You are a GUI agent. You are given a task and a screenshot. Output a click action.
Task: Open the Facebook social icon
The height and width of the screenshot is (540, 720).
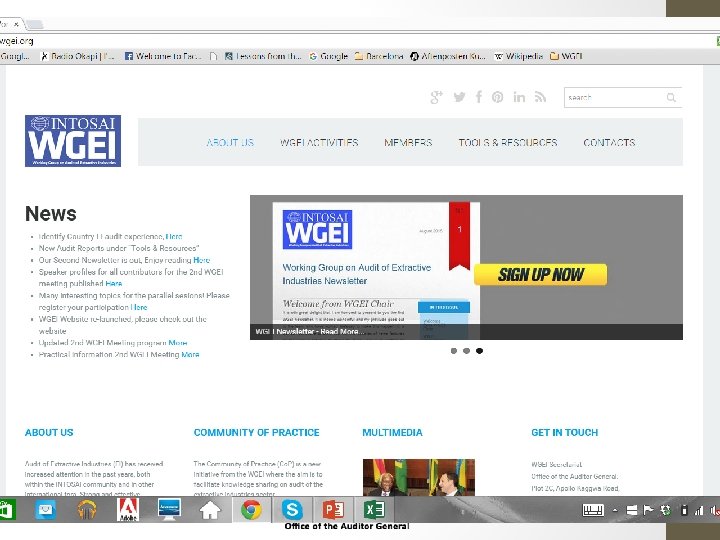pyautogui.click(x=479, y=97)
